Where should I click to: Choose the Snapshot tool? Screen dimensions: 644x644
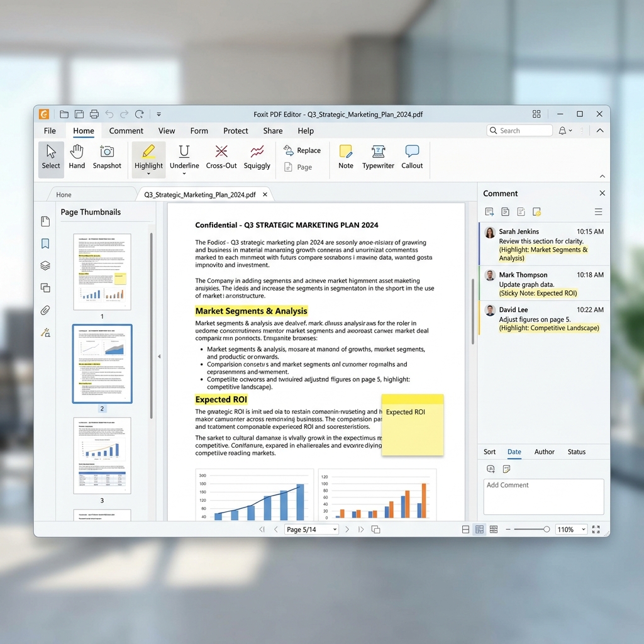(107, 157)
